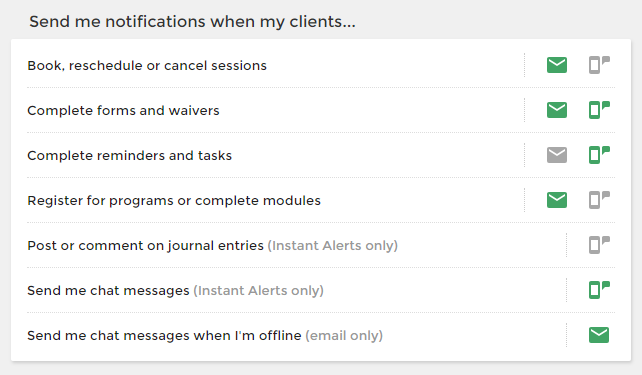Turn off email for completed forms and waivers
642x375 pixels.
point(557,110)
